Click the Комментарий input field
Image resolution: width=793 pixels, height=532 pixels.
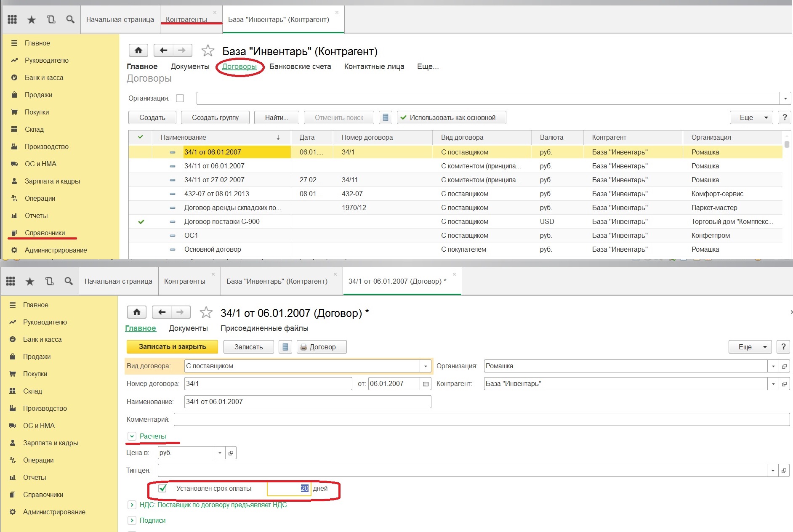tap(482, 419)
